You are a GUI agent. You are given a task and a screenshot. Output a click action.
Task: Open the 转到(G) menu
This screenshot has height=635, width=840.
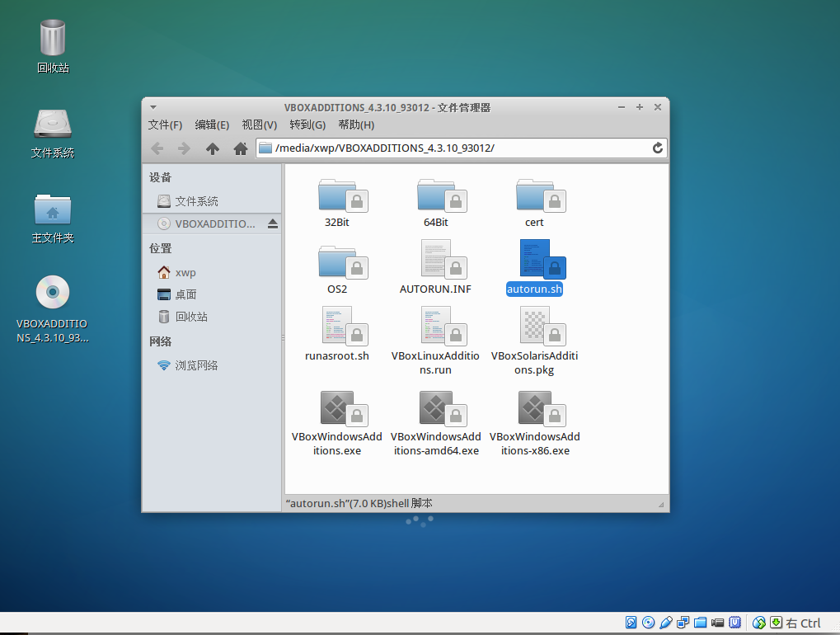307,125
